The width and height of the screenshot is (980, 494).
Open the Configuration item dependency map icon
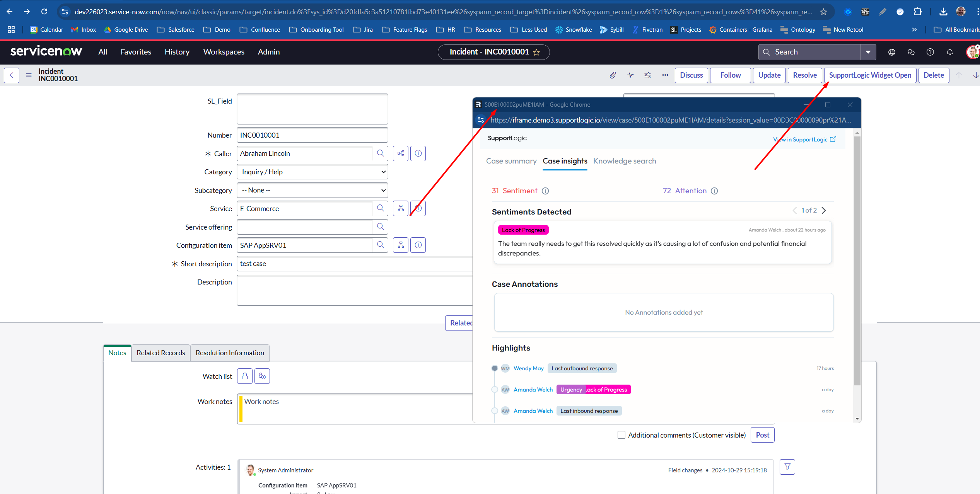tap(401, 245)
